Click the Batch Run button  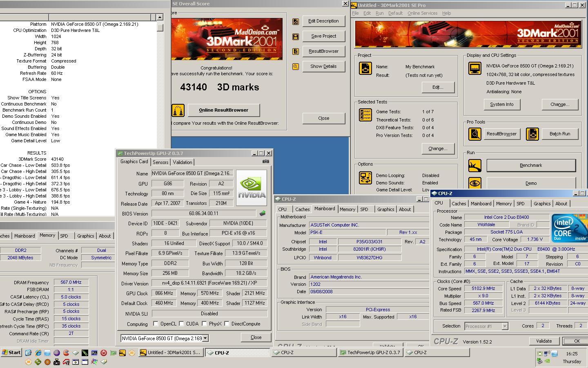560,134
